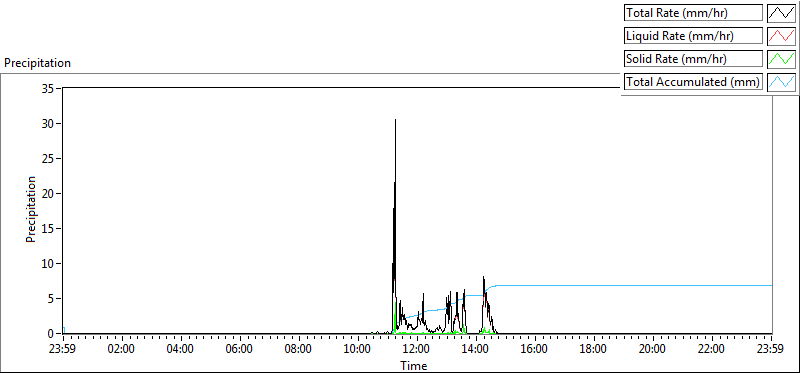The width and height of the screenshot is (800, 373).
Task: Click the 23:59 start label on time axis
Action: 63,350
